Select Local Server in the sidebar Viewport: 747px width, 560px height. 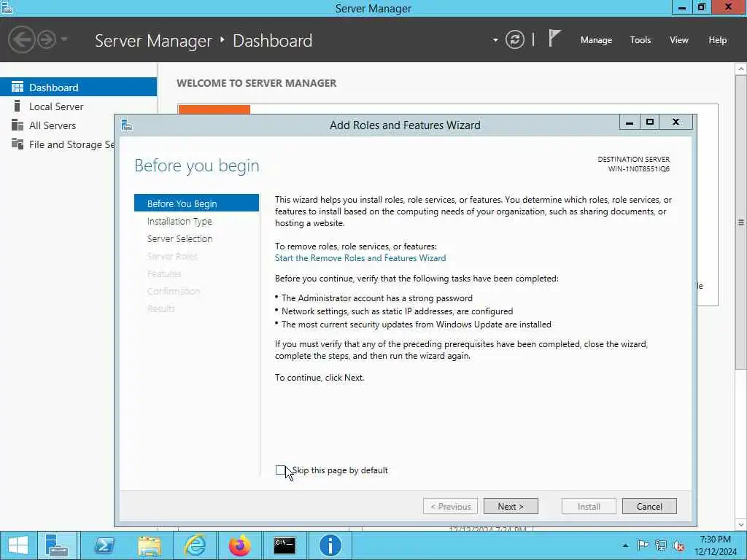78,106
